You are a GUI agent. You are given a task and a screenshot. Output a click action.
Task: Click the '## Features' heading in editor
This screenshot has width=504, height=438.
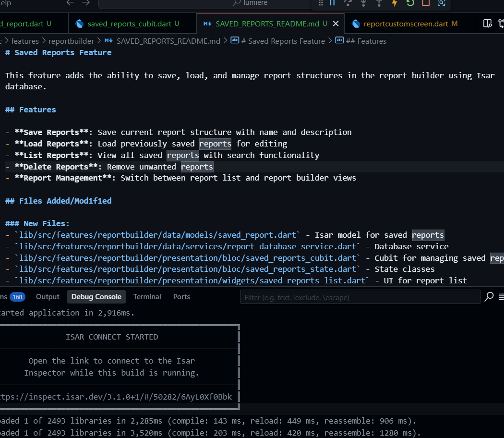tap(31, 109)
